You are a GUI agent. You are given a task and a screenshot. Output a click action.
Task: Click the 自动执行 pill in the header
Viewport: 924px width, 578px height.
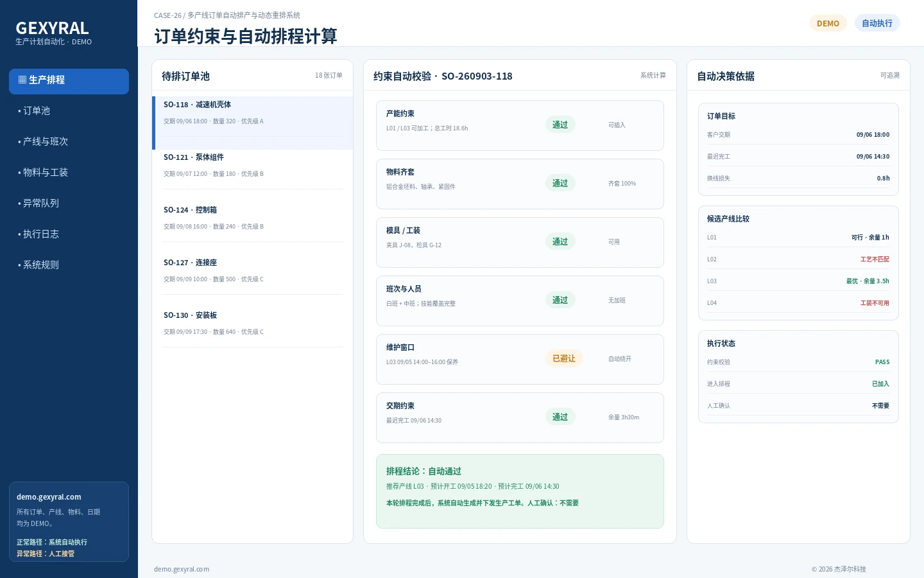click(x=877, y=23)
